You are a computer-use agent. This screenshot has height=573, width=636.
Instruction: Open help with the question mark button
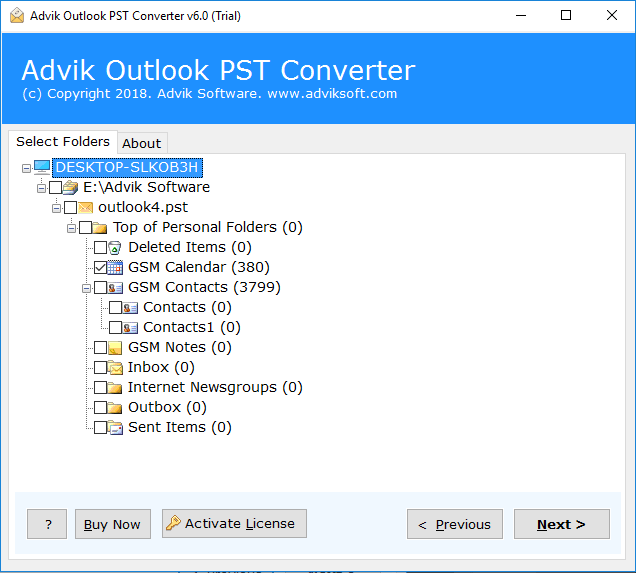pyautogui.click(x=47, y=524)
